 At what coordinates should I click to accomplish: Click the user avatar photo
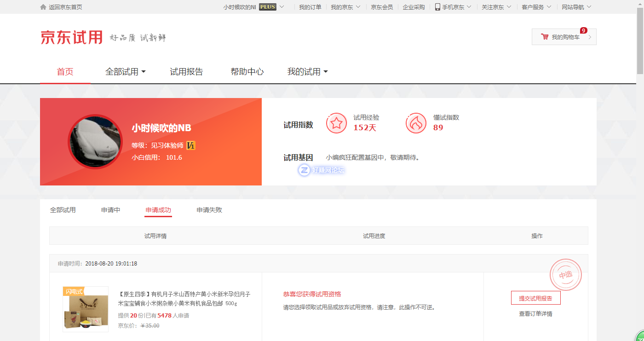pyautogui.click(x=95, y=142)
